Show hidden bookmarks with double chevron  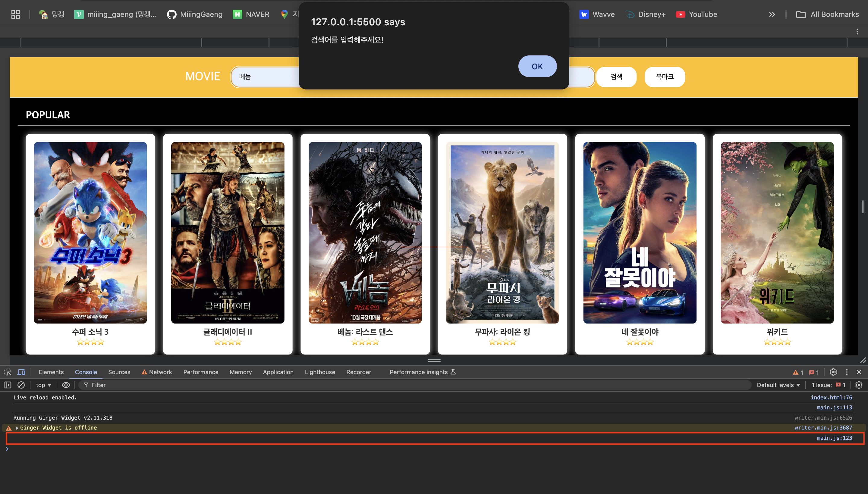click(772, 14)
